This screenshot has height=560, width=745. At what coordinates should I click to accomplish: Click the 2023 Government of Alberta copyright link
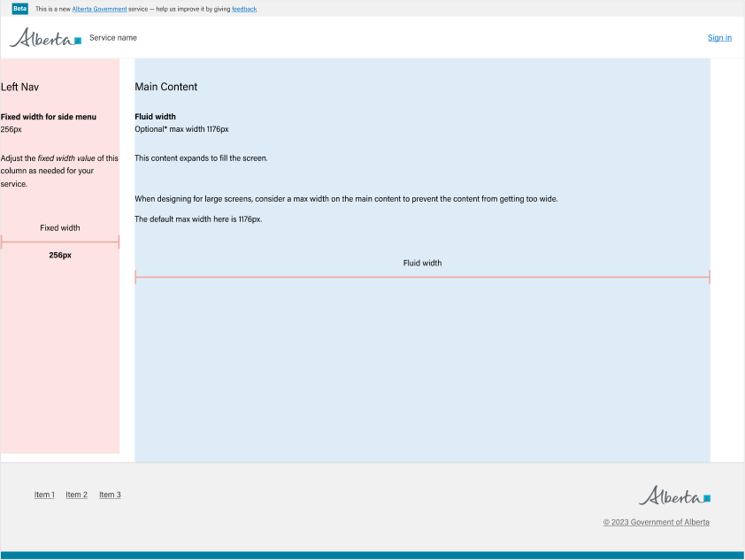(x=656, y=522)
